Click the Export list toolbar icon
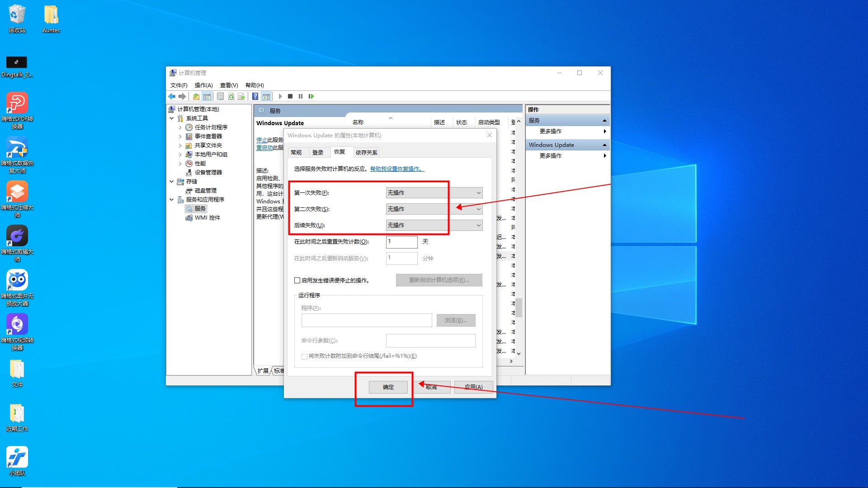868x488 pixels. click(241, 96)
